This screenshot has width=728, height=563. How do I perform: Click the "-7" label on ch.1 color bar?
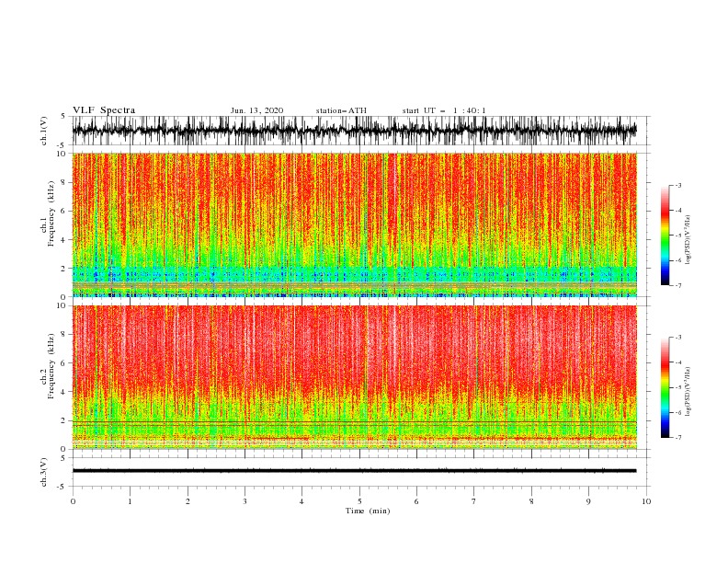click(678, 285)
